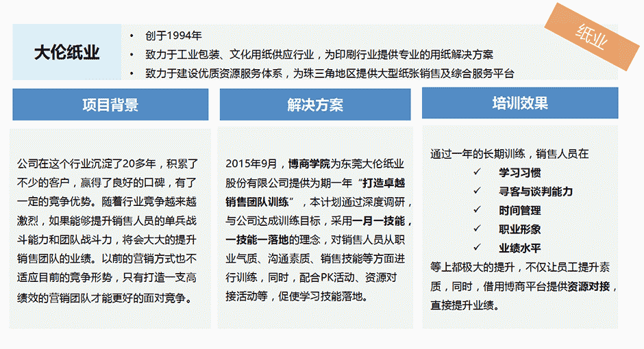
Task: Select the 培训效果 header
Action: pos(519,103)
